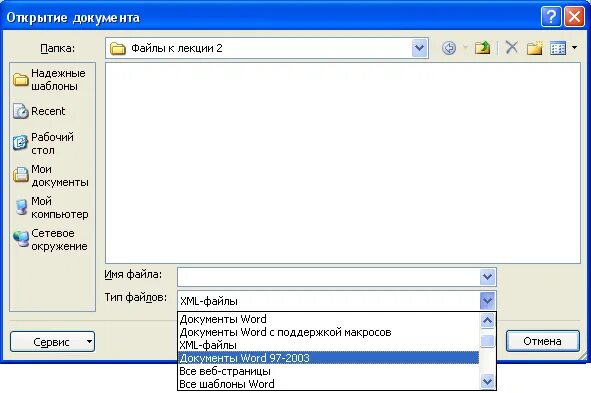Select Документы Word file type
591x393 pixels.
tap(328, 319)
